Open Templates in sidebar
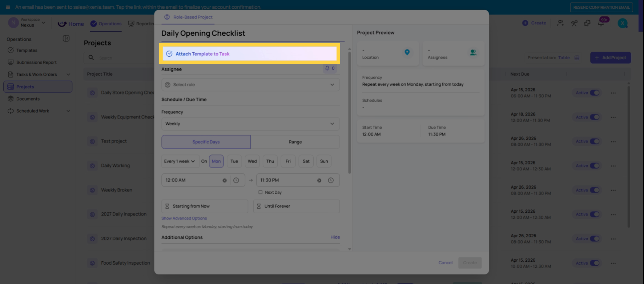This screenshot has width=644, height=284. pyautogui.click(x=38, y=50)
